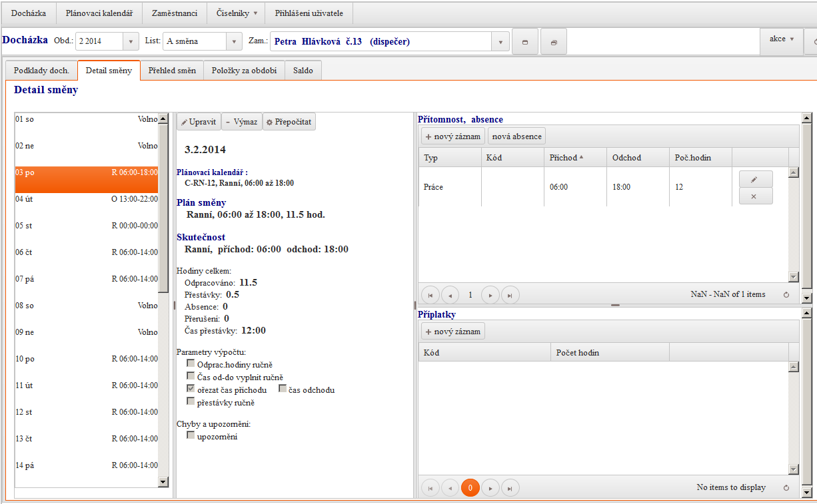Click the 'nová absence' button
Screen dimensions: 817x504
point(517,136)
